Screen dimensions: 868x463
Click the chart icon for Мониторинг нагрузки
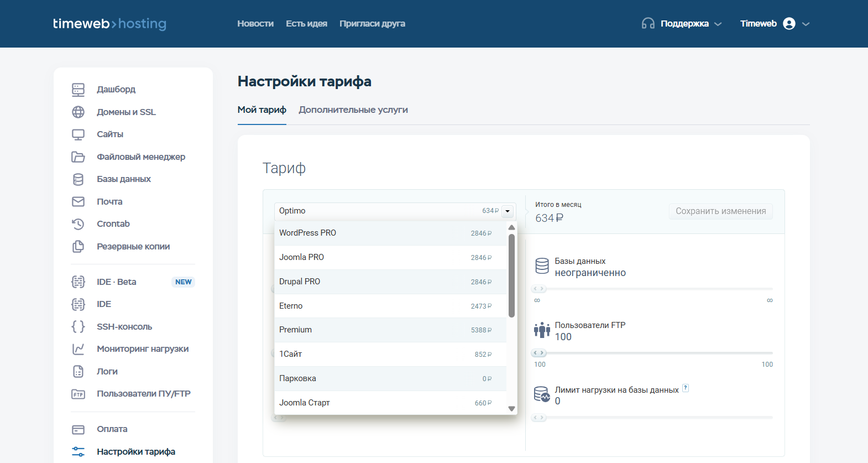(x=79, y=349)
